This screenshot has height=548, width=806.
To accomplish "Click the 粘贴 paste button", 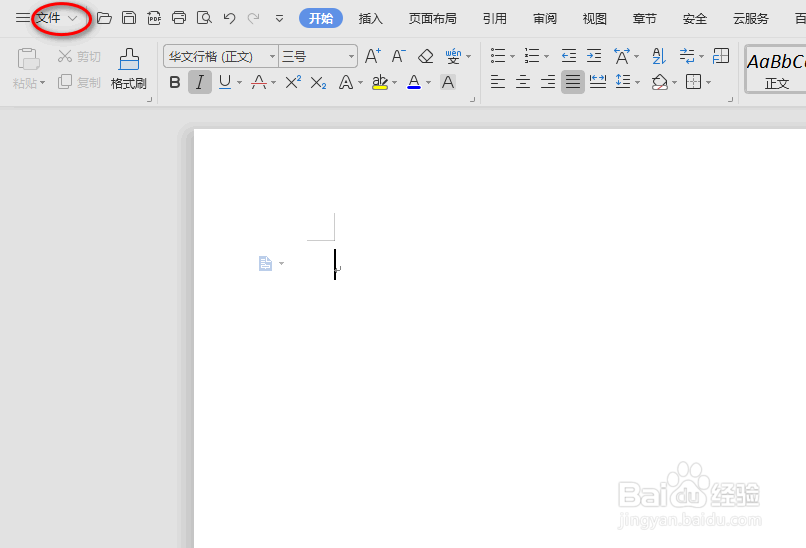I will (29, 68).
